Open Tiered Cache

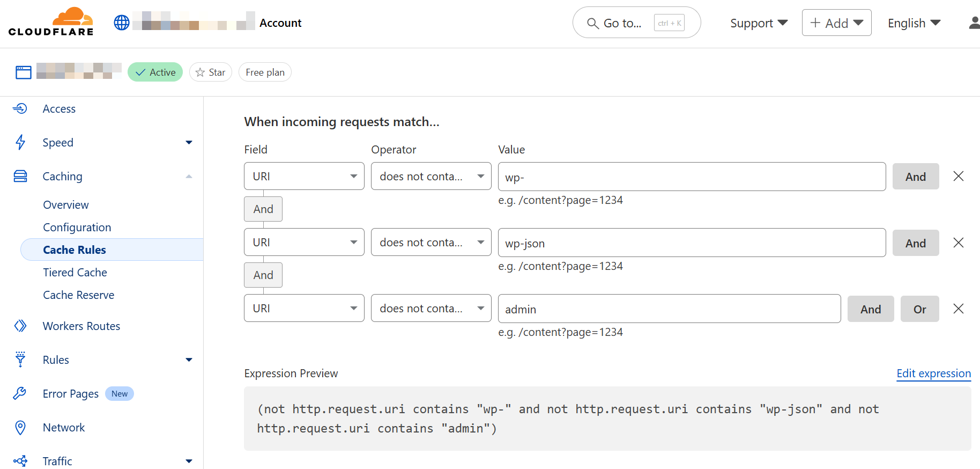tap(75, 273)
